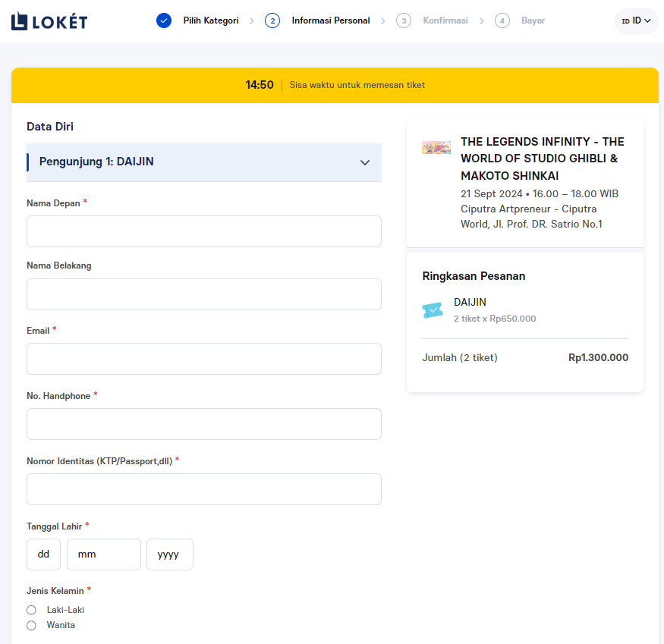This screenshot has width=664, height=644.
Task: Click the step 3 circle icon
Action: [x=404, y=20]
